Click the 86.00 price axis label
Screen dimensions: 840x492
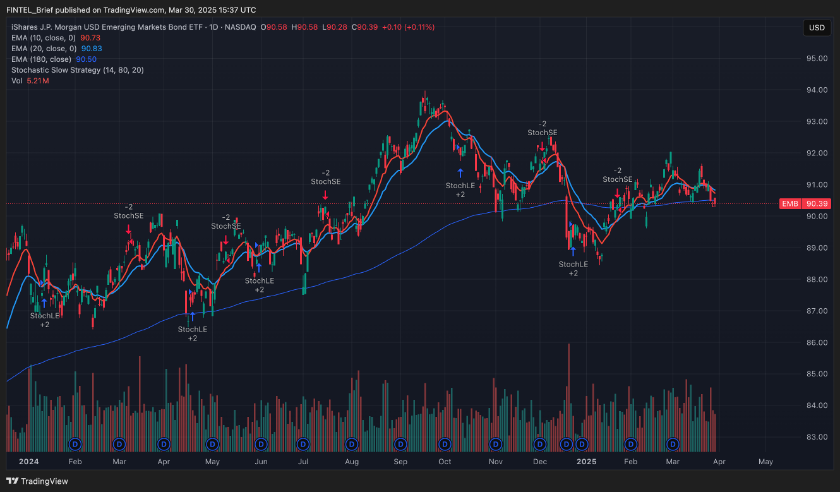pyautogui.click(x=816, y=342)
